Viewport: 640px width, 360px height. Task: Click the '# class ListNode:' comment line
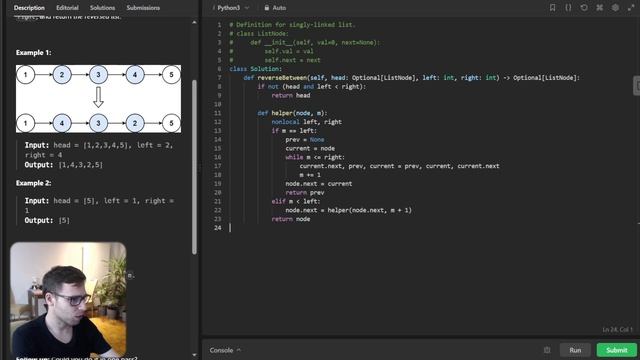point(259,33)
